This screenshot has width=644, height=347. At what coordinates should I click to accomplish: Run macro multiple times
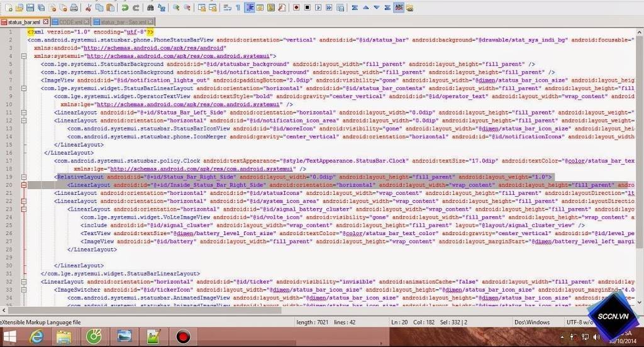330,8
